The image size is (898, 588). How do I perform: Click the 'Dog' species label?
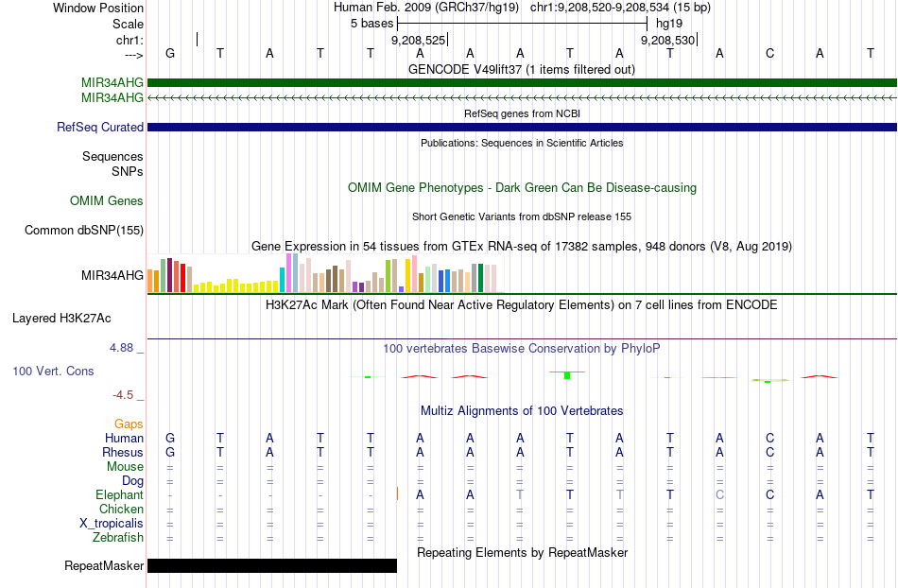(132, 481)
